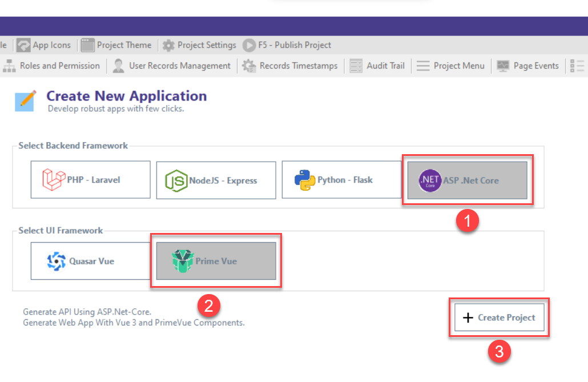Click the PrimeVue logo icon
Viewport: 588px width, 382px height.
pyautogui.click(x=183, y=261)
